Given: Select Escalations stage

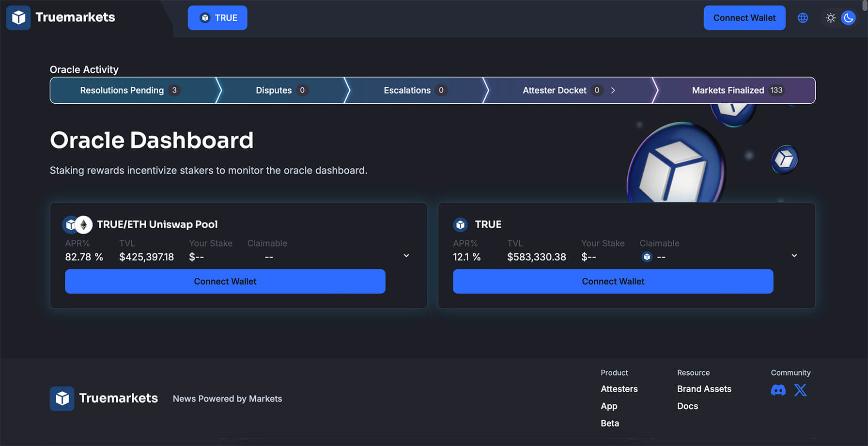Looking at the screenshot, I should (416, 90).
